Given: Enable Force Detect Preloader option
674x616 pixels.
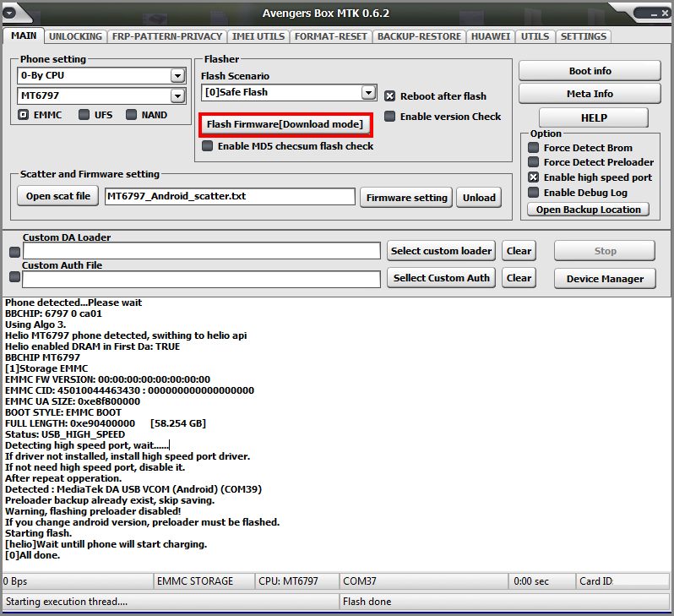Looking at the screenshot, I should pos(533,162).
